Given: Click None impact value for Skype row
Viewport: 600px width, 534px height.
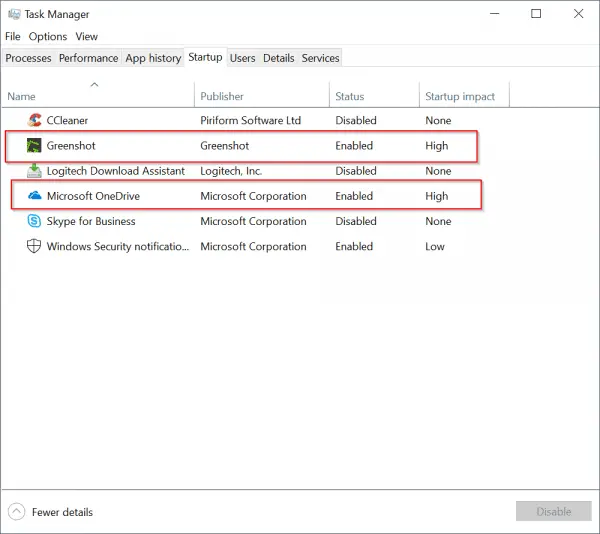Looking at the screenshot, I should 438,221.
